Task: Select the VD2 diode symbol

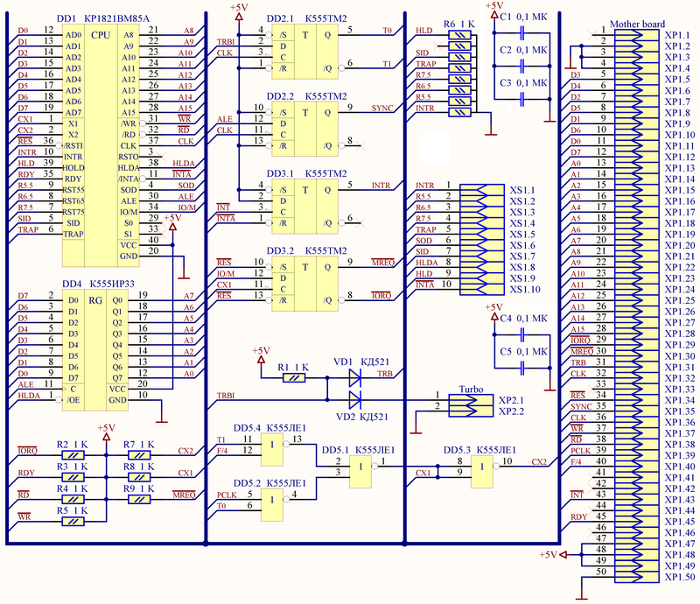Action: coord(354,400)
